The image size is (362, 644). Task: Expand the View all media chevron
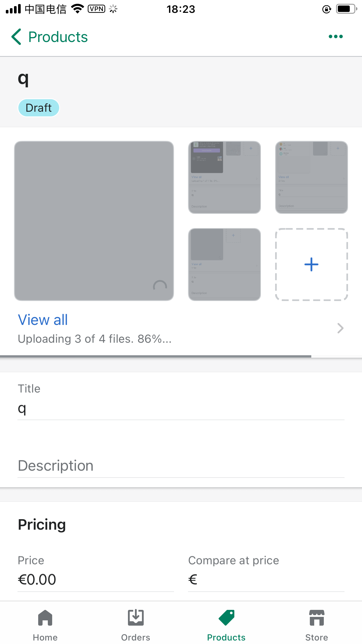tap(340, 328)
